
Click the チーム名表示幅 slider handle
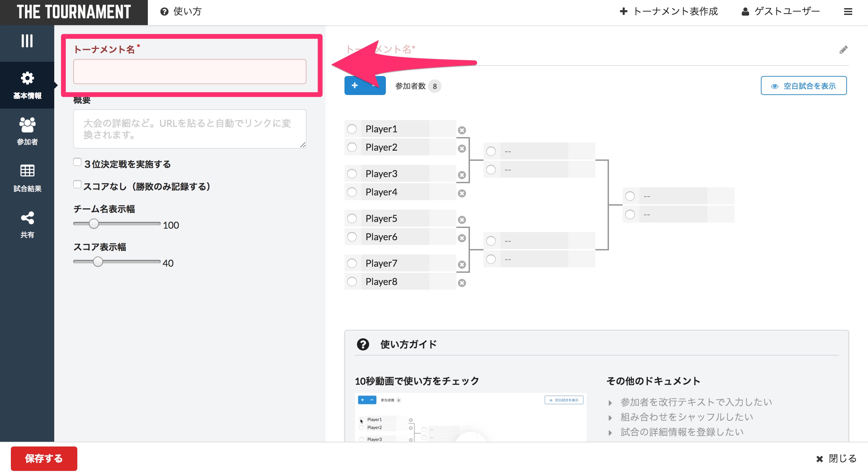94,224
